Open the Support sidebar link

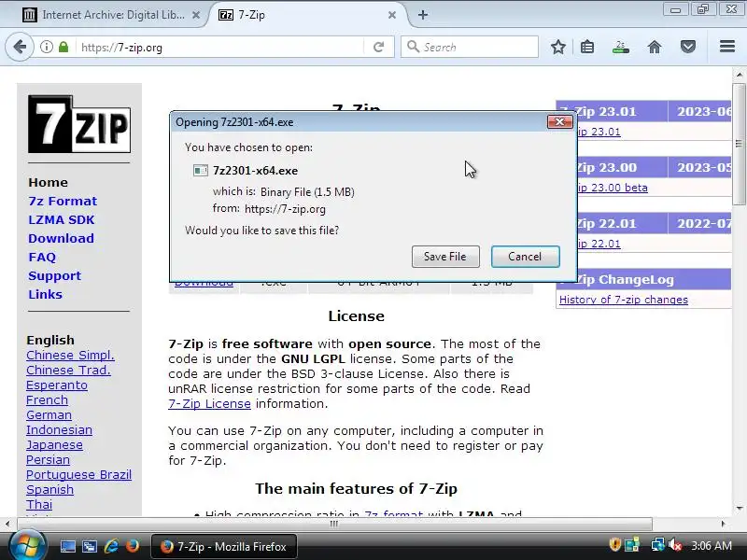coord(54,275)
